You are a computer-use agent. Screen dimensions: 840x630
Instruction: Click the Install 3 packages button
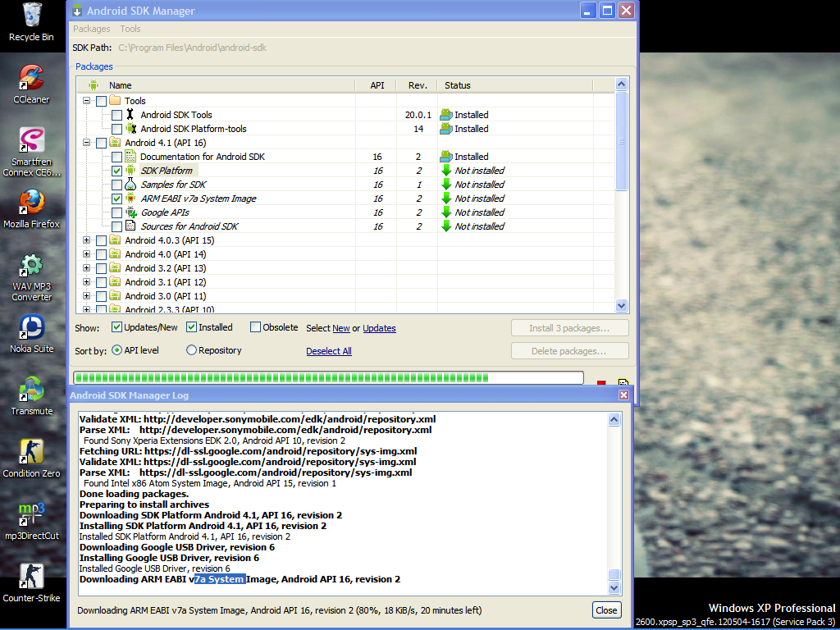(569, 328)
